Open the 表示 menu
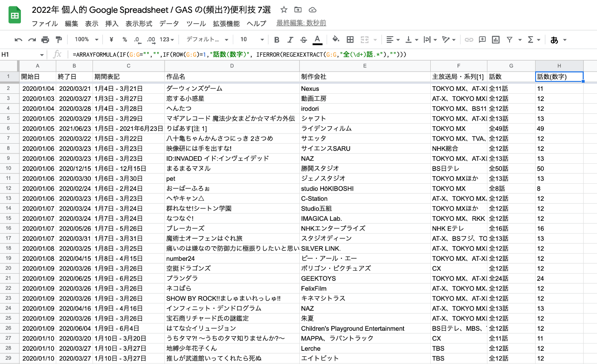This screenshot has height=364, width=597. coord(92,23)
